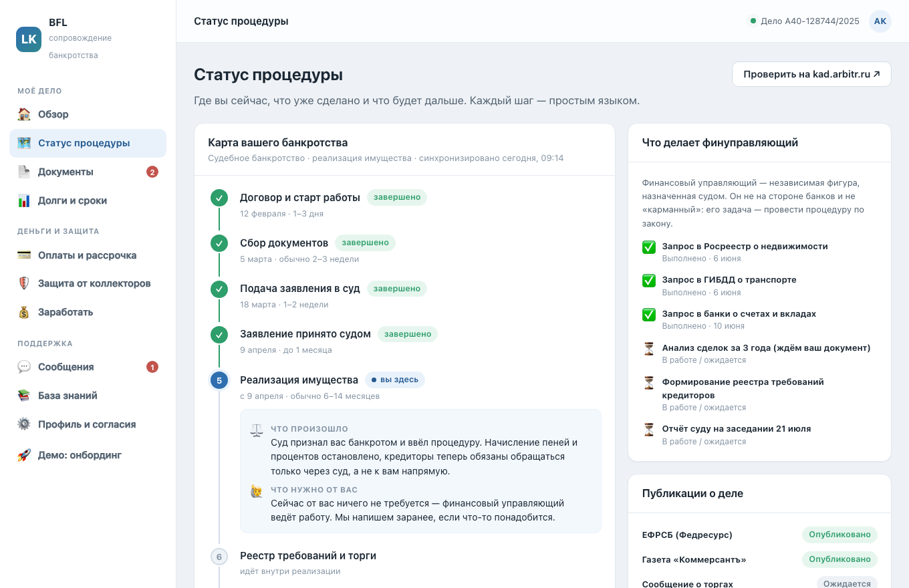The height and width of the screenshot is (588, 909).
Task: Click завершено badge of Сбор документов
Action: click(x=365, y=243)
